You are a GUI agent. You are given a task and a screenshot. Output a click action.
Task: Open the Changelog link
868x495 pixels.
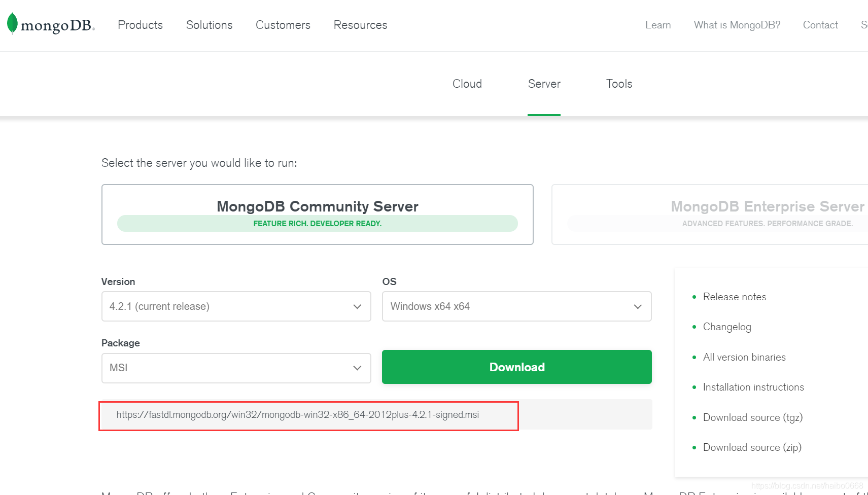click(726, 327)
